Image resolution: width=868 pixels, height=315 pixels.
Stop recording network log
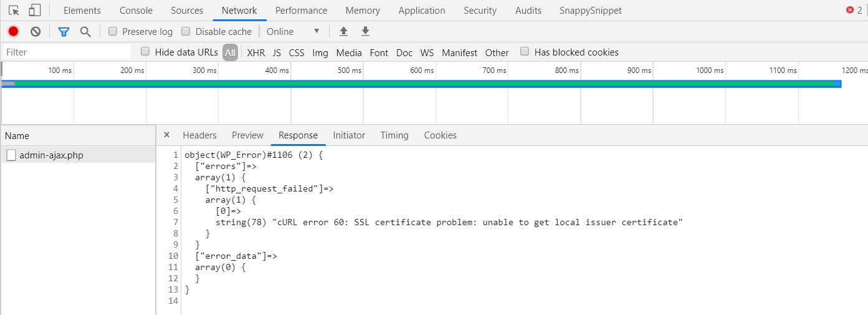coord(13,31)
